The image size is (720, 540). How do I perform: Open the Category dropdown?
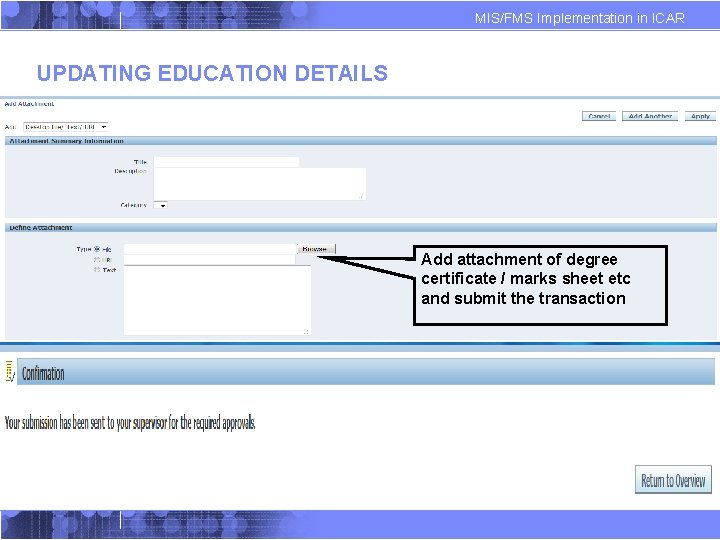pyautogui.click(x=160, y=205)
